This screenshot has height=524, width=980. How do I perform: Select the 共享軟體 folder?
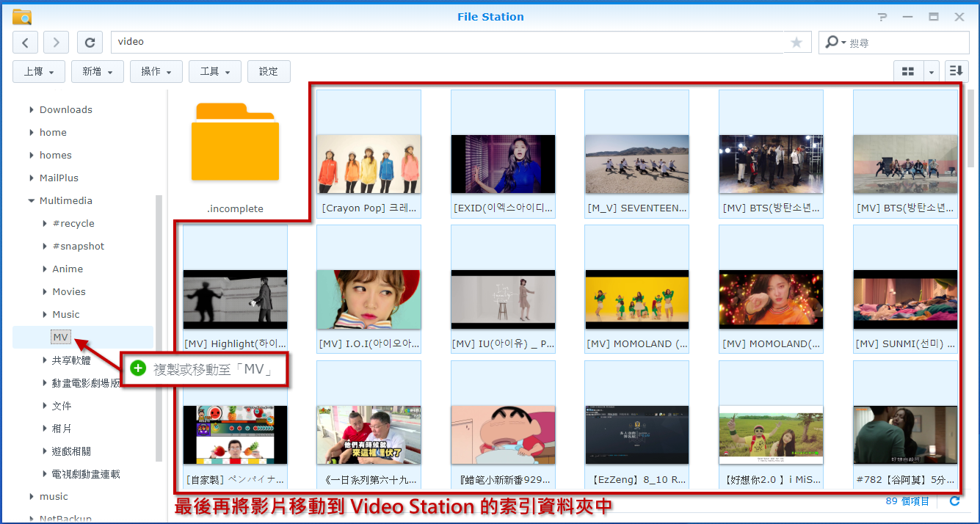pos(71,360)
